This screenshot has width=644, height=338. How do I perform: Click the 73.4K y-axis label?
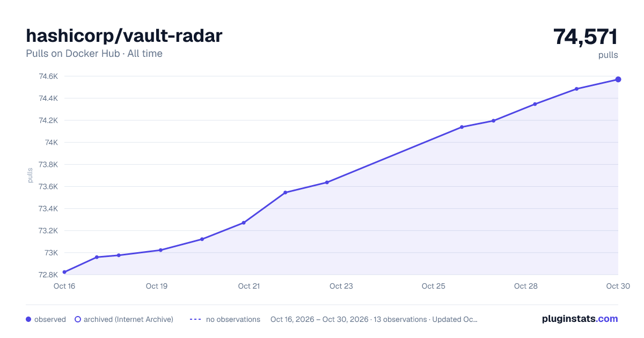click(48, 208)
